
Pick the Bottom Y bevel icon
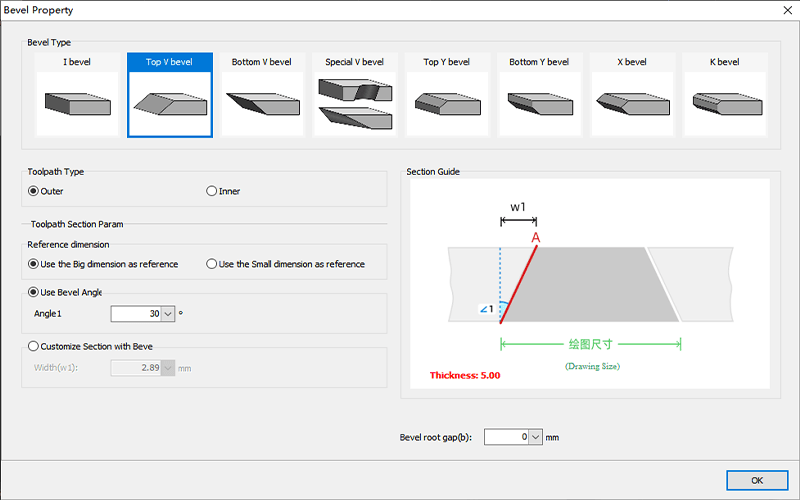[x=538, y=101]
